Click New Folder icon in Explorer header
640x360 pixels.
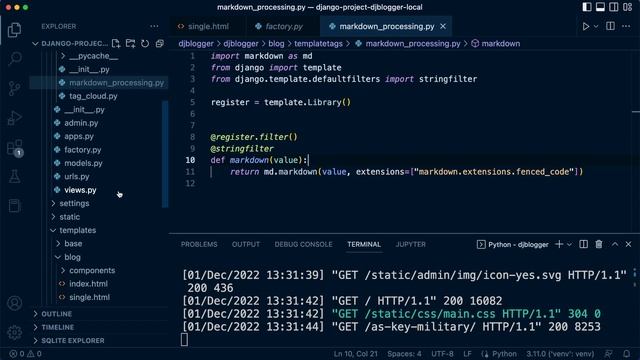click(x=130, y=43)
